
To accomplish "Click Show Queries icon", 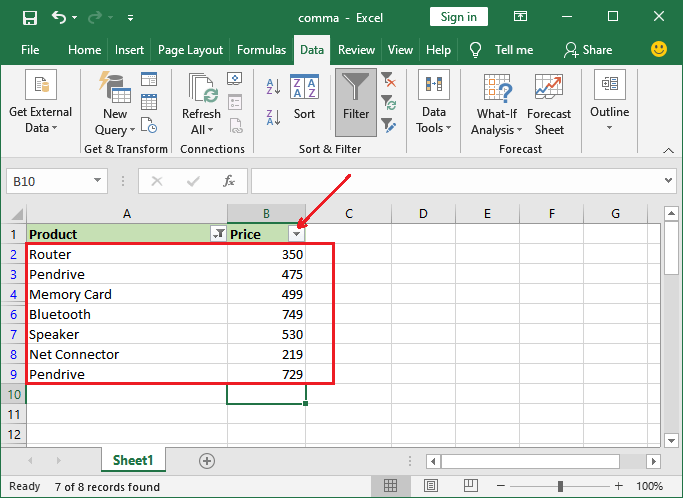I will (149, 79).
